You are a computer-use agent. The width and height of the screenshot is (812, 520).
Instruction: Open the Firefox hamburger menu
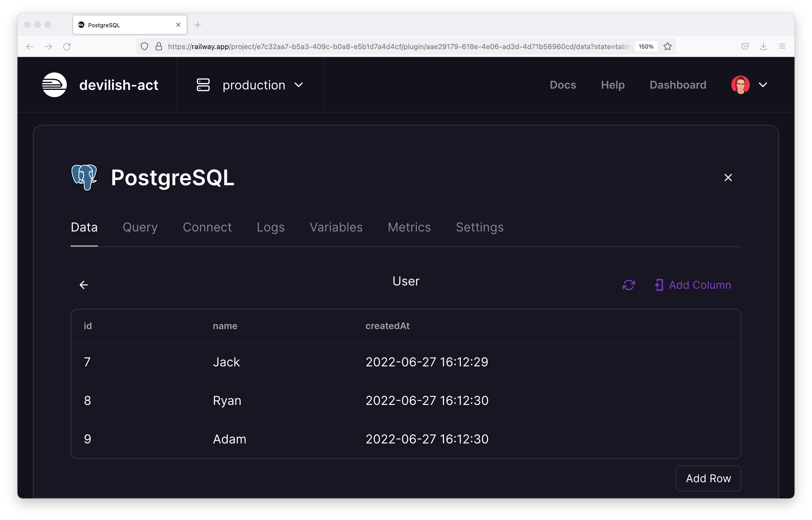(782, 47)
